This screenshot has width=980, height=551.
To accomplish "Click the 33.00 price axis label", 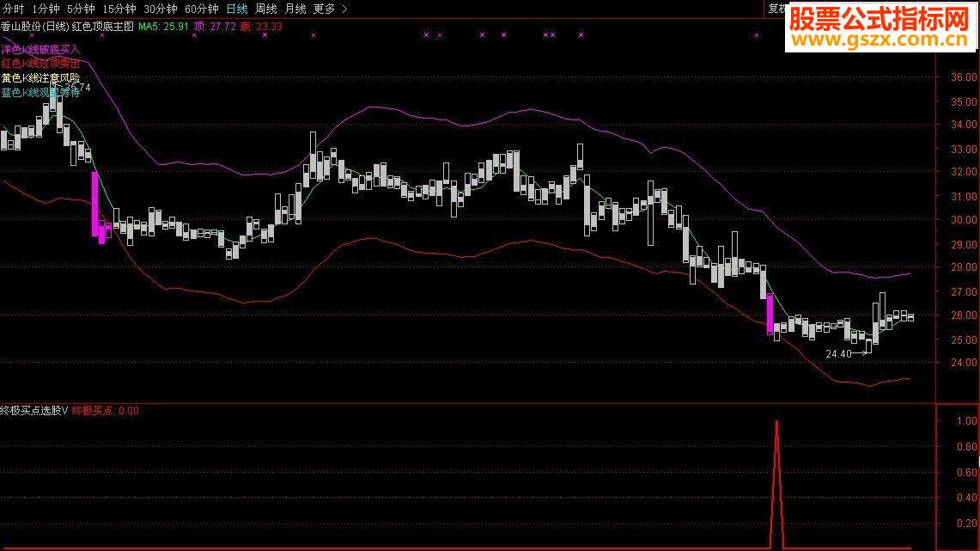I will point(963,149).
